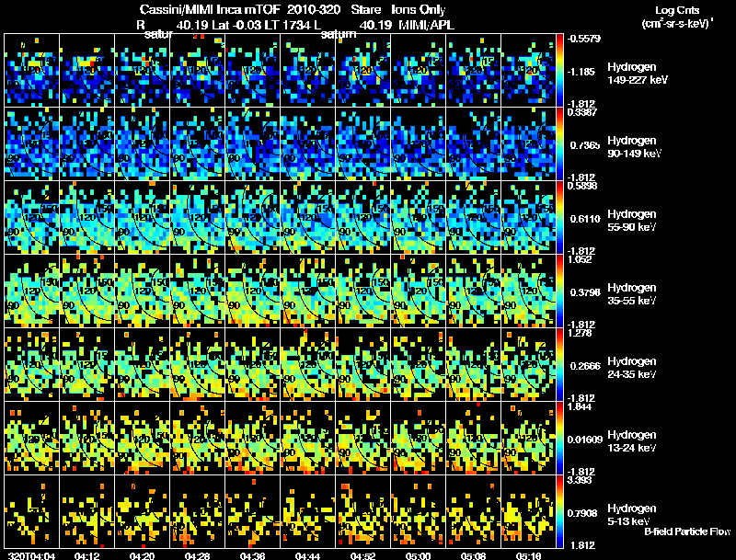Click the 'Hydrogen 13-24 keV' row label
The width and height of the screenshot is (736, 560).
[632, 441]
